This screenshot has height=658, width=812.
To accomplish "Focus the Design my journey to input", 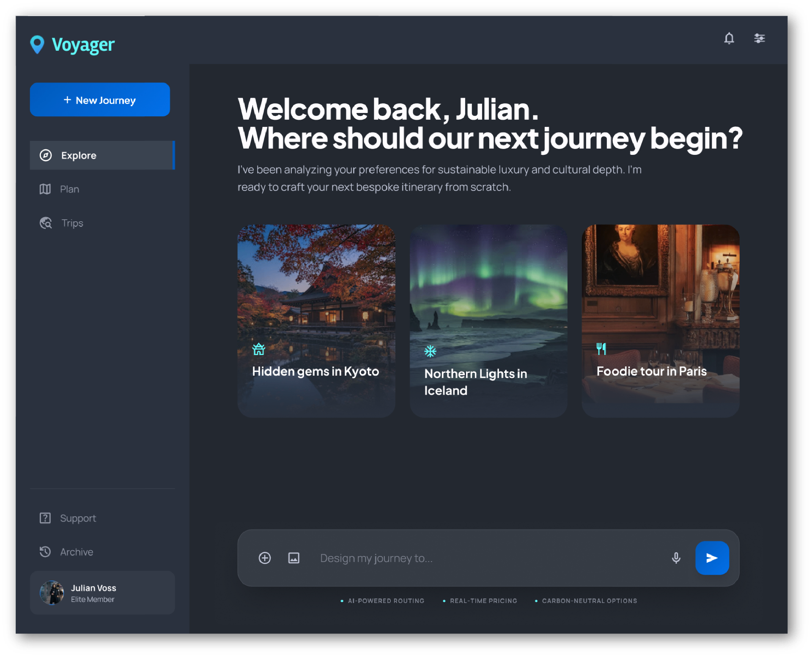I will (488, 558).
